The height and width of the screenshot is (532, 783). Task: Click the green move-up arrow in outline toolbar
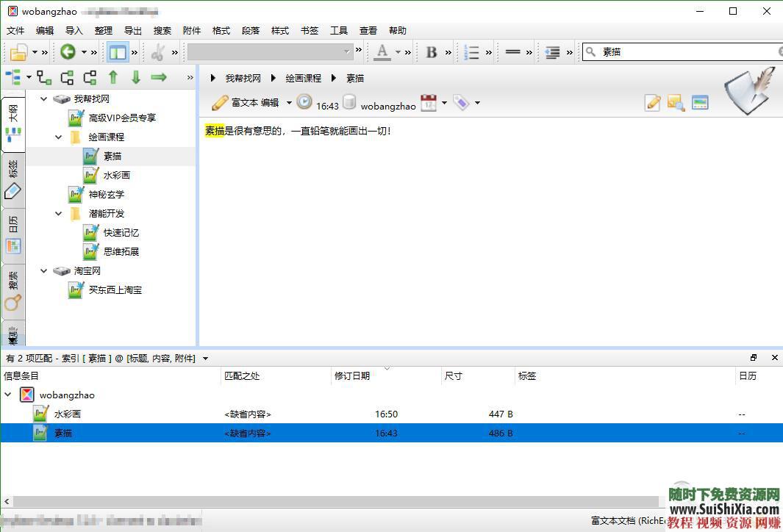(113, 78)
